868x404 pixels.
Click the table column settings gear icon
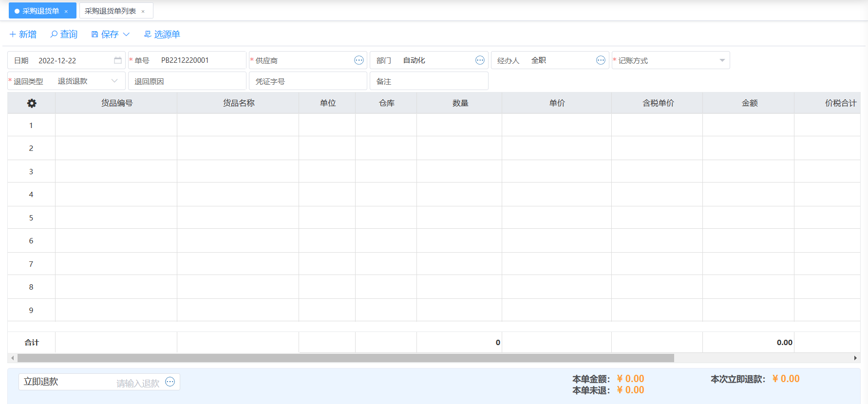pos(32,103)
